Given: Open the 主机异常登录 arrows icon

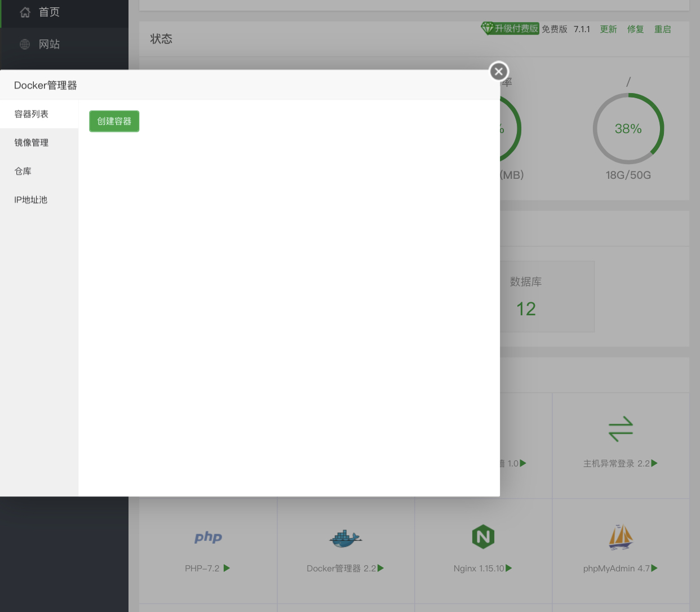Looking at the screenshot, I should coord(621,429).
